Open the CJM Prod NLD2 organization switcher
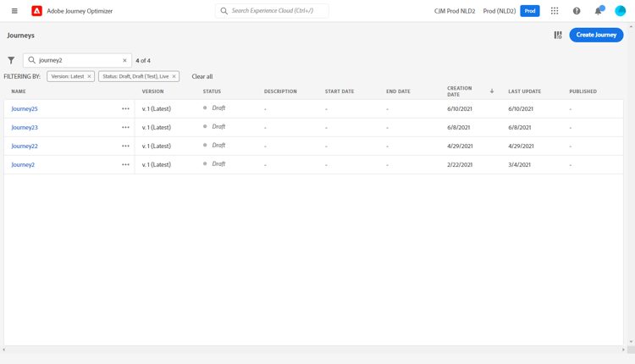The height and width of the screenshot is (364, 635). coord(455,11)
